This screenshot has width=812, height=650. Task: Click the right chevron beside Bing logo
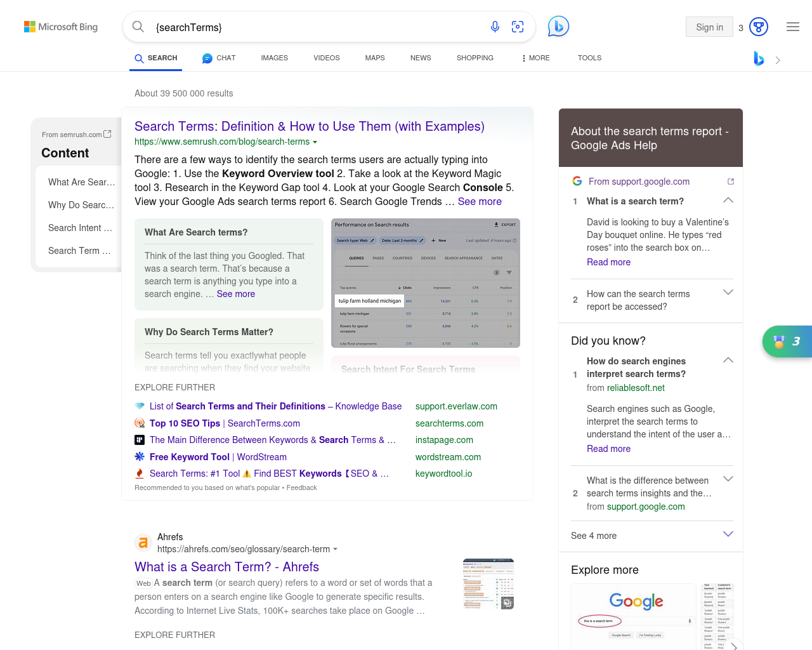(x=778, y=60)
